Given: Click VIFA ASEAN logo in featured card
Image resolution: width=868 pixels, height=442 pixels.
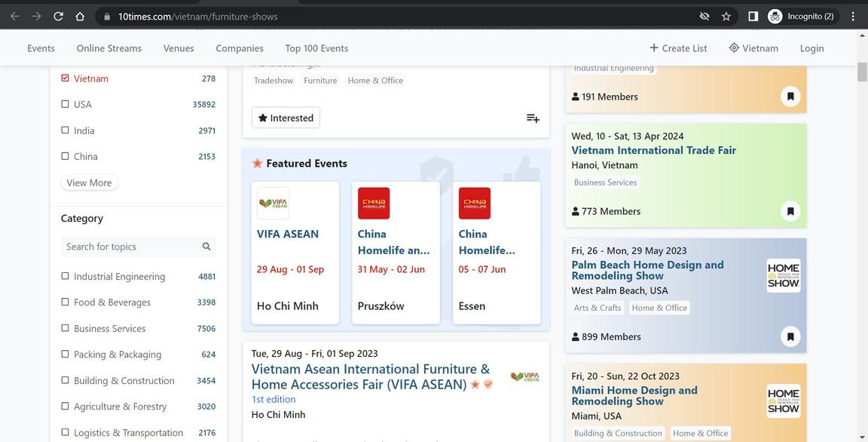Looking at the screenshot, I should pyautogui.click(x=273, y=204).
